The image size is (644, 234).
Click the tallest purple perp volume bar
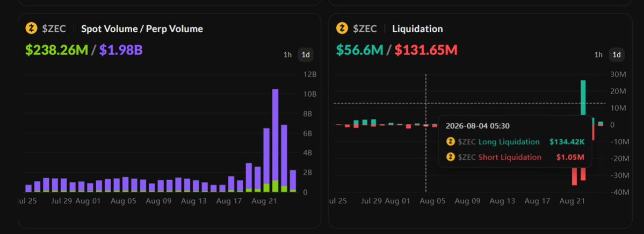click(275, 135)
